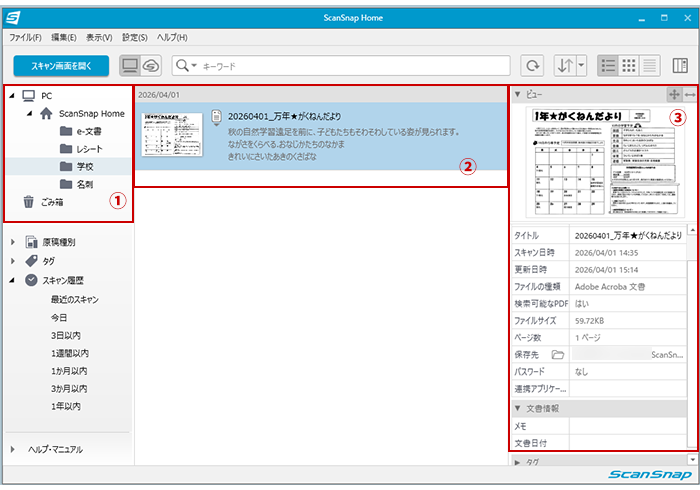Viewport: 700px width, 490px height.
Task: Click the スキャン履歴 clock icon
Action: pos(31,280)
